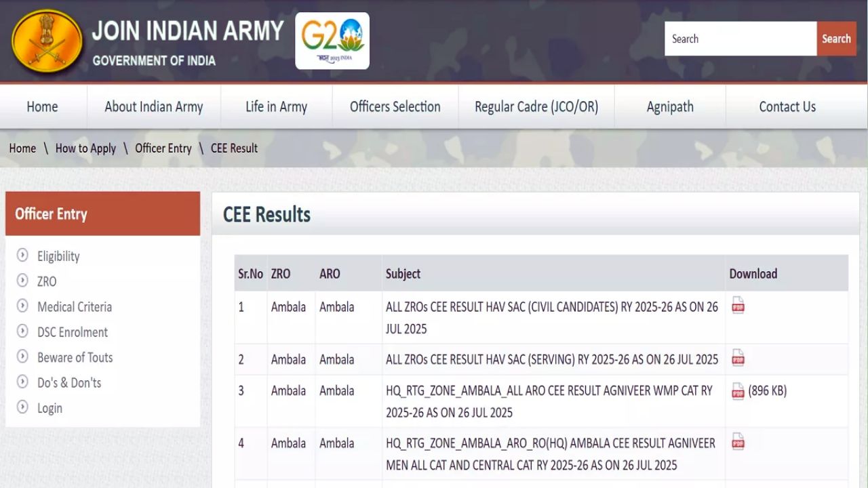Open the Life in Army section
The image size is (868, 488).
tap(276, 106)
